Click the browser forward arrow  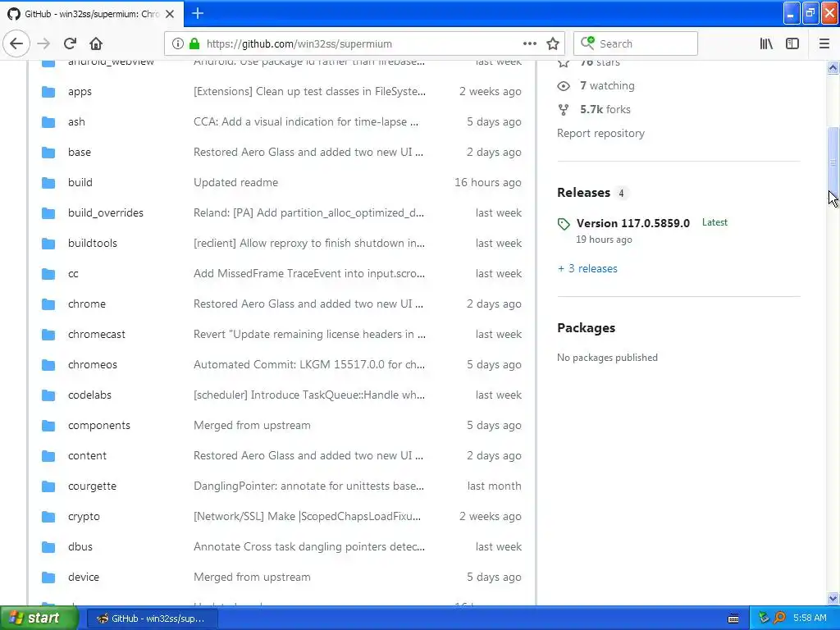point(44,43)
